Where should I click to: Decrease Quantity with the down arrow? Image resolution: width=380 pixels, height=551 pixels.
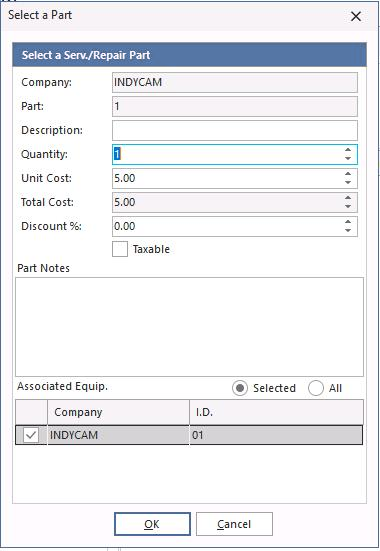[x=348, y=158]
